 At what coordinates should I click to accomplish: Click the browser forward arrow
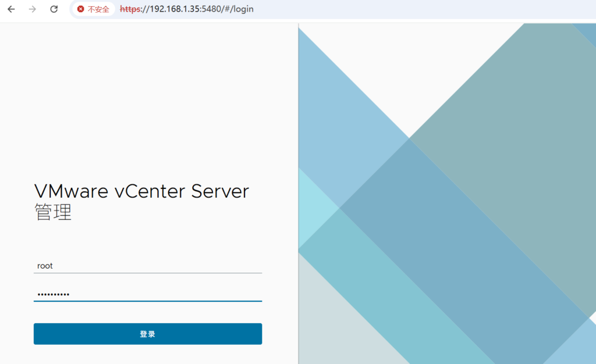pyautogui.click(x=33, y=9)
